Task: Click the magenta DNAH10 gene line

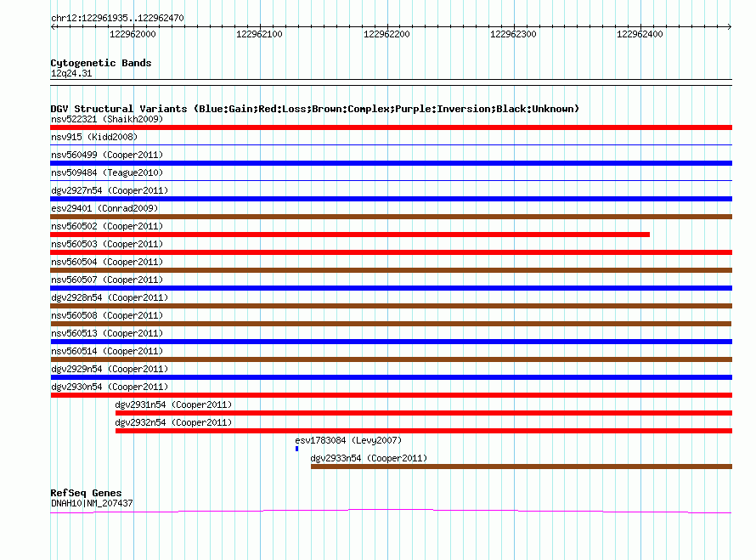Action: pyautogui.click(x=391, y=511)
